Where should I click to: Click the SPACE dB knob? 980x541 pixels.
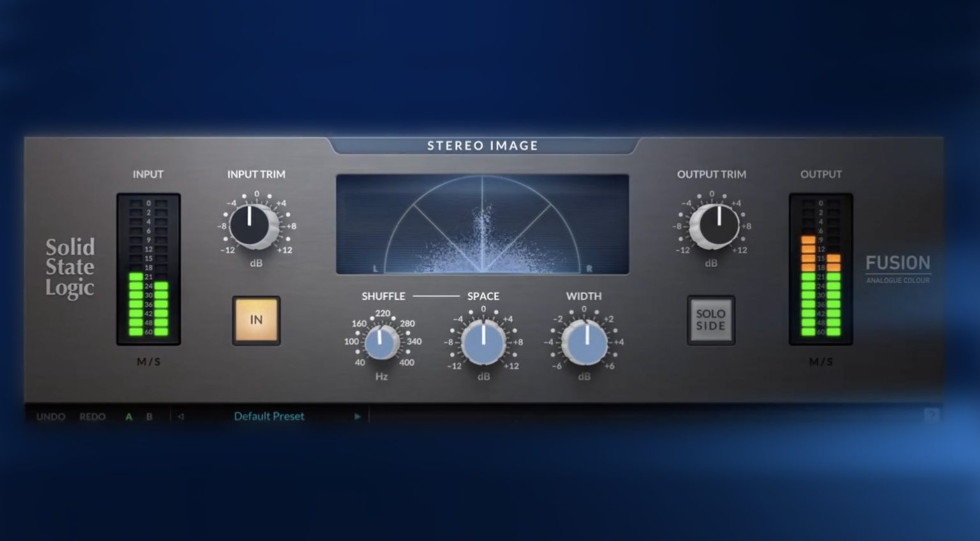483,343
